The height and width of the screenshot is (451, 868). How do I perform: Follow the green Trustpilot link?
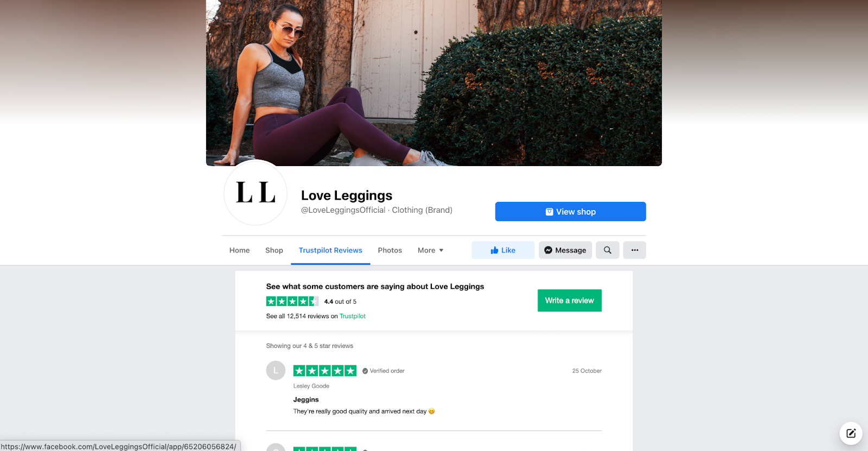pyautogui.click(x=353, y=316)
